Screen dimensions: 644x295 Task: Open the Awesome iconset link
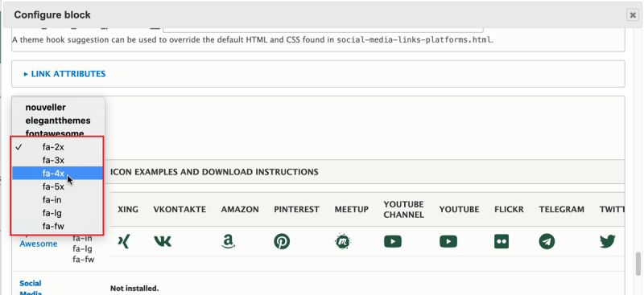(39, 244)
